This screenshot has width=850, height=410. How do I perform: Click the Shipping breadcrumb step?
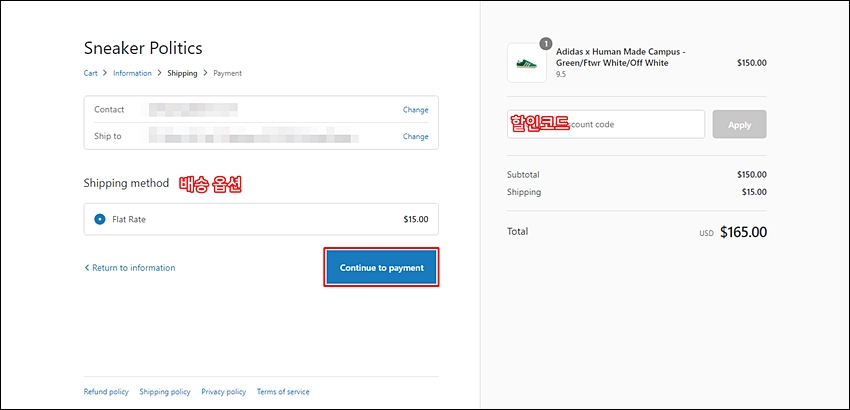click(182, 73)
